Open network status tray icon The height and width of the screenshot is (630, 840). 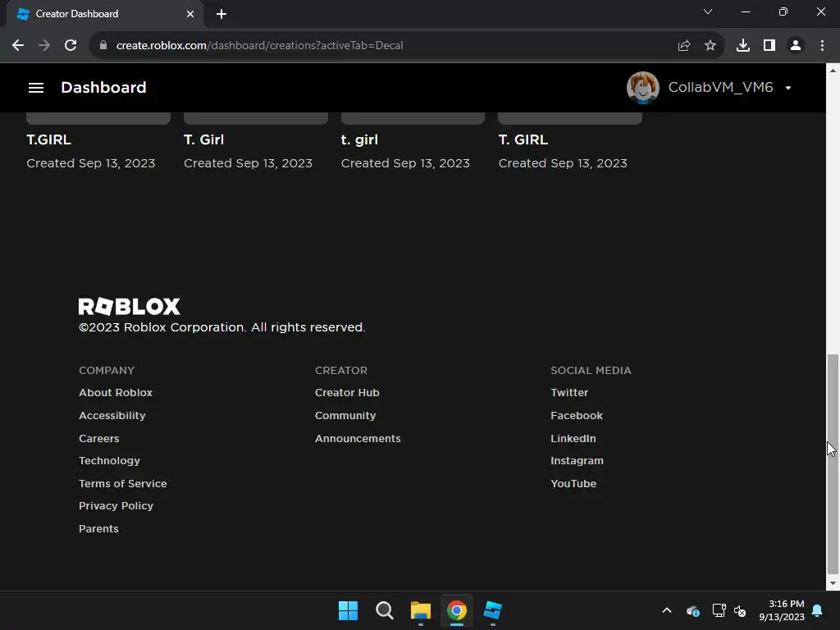[x=719, y=610]
